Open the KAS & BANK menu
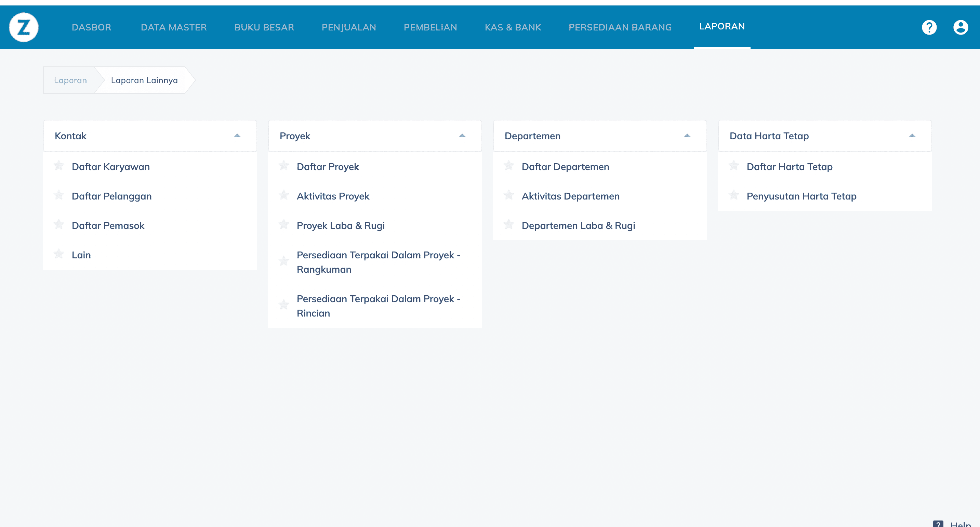This screenshot has width=980, height=527. 513,27
